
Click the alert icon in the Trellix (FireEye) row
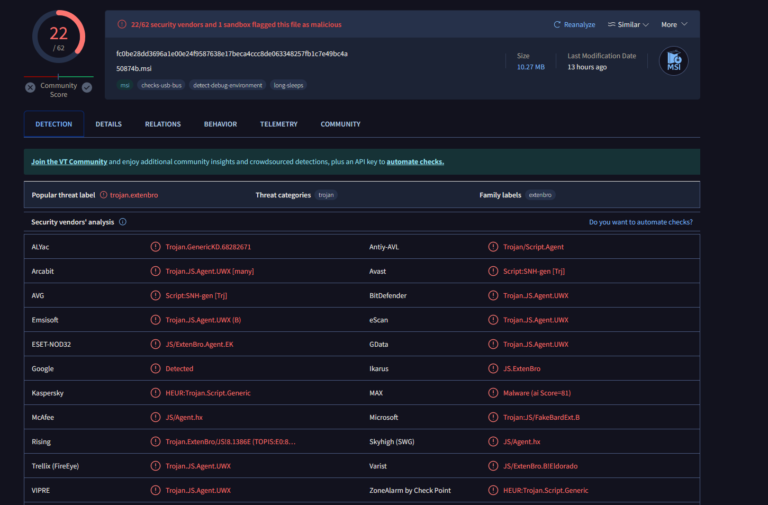(x=155, y=466)
